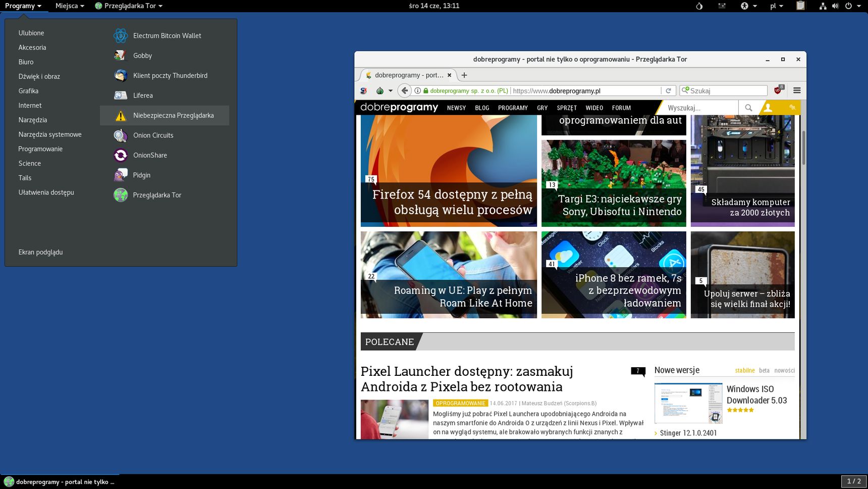868x489 pixels.
Task: Select the Ulubione category
Action: tap(31, 33)
